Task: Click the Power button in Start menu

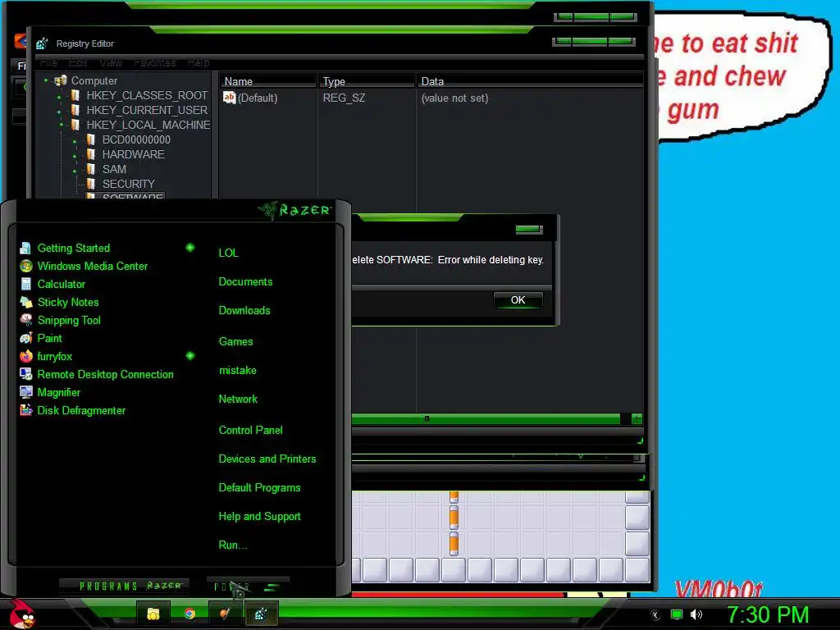Action: pyautogui.click(x=248, y=586)
